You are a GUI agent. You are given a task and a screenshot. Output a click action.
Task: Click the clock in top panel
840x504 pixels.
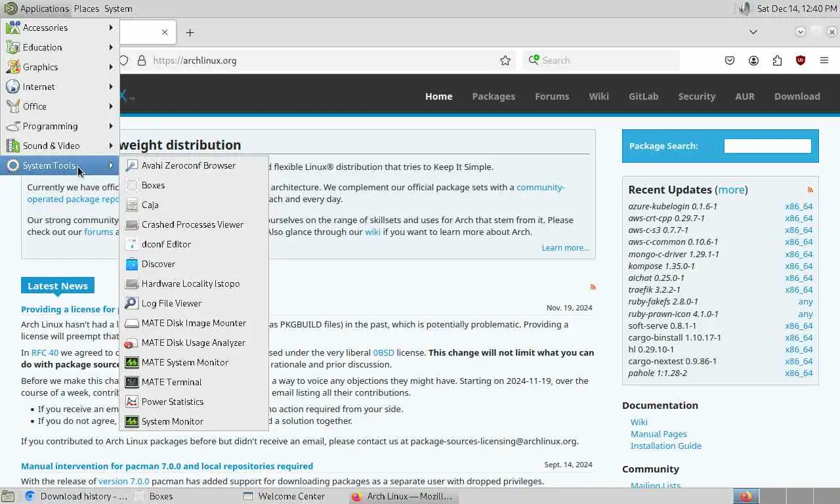pyautogui.click(x=797, y=9)
